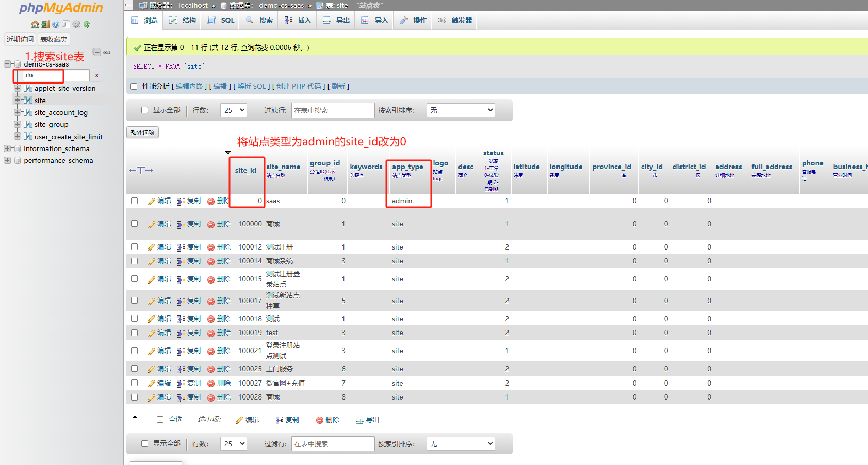Tick the 全选 select-all checkbox

[x=160, y=420]
